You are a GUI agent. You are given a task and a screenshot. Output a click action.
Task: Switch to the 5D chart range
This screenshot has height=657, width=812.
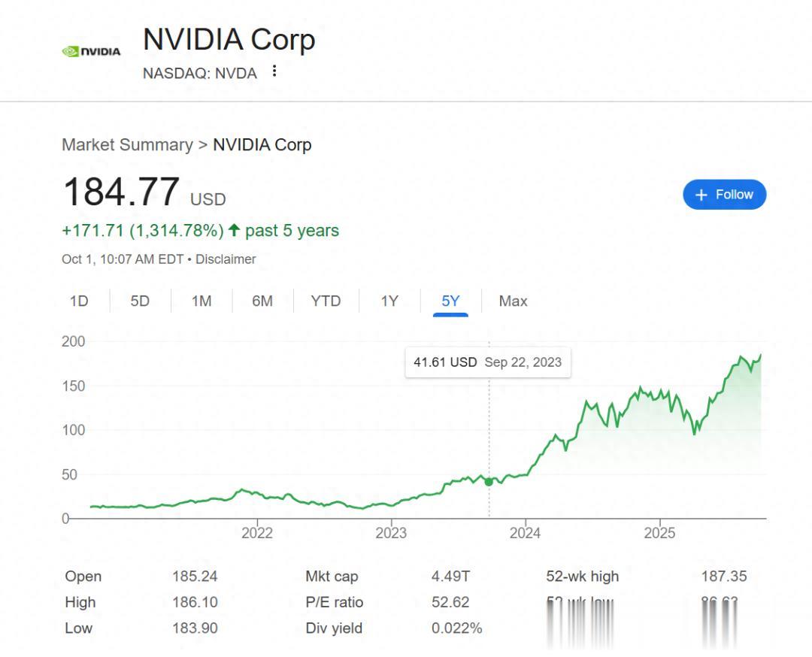140,301
